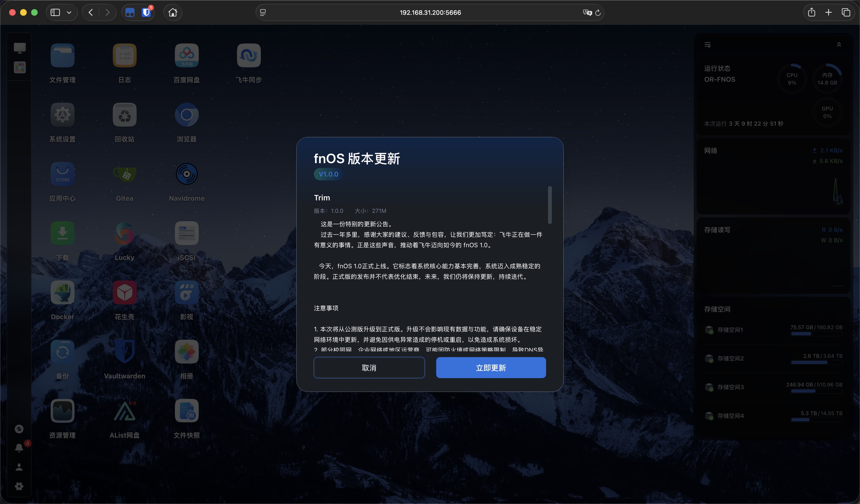The width and height of the screenshot is (860, 504).
Task: Open the Docker app icon
Action: click(x=62, y=292)
